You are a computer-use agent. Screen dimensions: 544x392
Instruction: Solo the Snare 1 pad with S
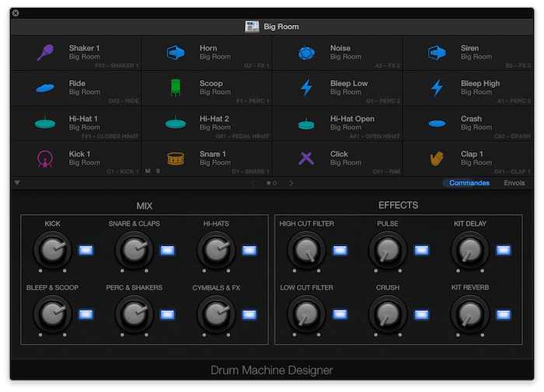pos(158,172)
